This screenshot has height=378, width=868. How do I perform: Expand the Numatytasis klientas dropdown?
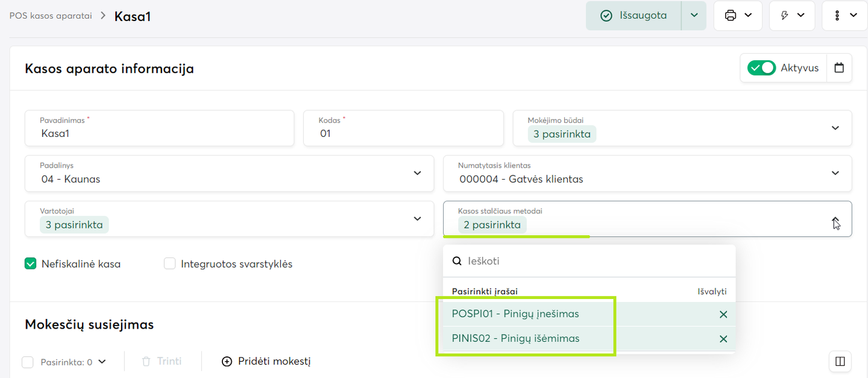(x=835, y=174)
